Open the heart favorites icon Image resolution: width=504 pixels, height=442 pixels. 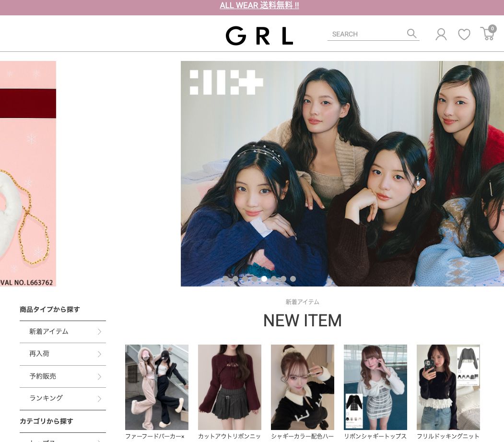pyautogui.click(x=464, y=35)
